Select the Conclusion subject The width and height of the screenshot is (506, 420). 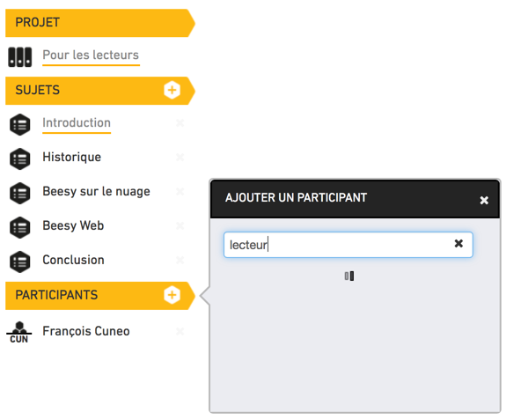pos(73,260)
